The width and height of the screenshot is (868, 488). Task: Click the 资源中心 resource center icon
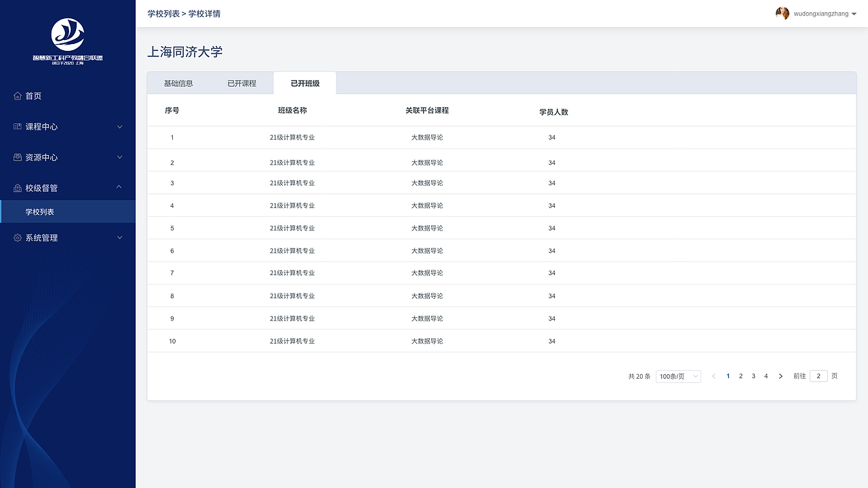[16, 157]
